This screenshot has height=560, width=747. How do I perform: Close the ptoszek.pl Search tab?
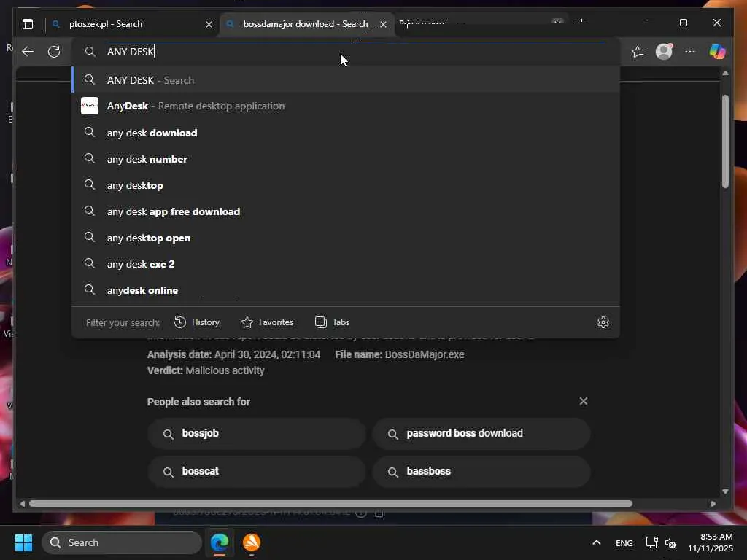point(209,24)
